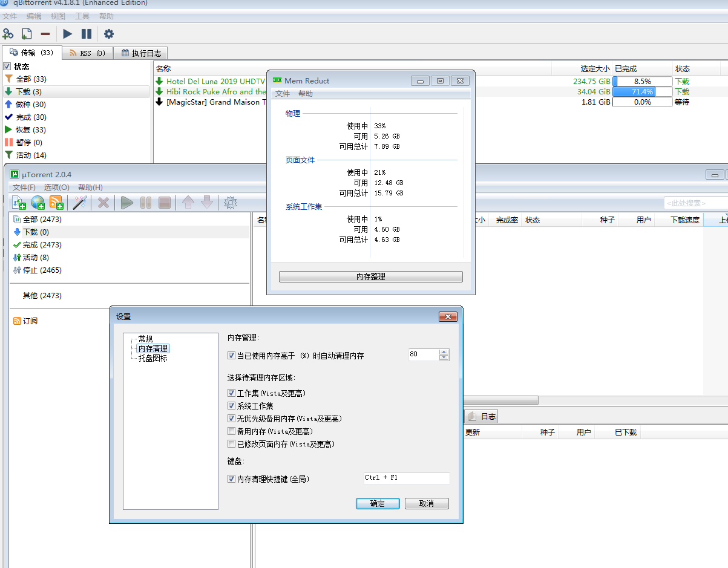Image resolution: width=728 pixels, height=568 pixels.
Task: Click µTorrent's move up queue arrow
Action: pos(188,203)
